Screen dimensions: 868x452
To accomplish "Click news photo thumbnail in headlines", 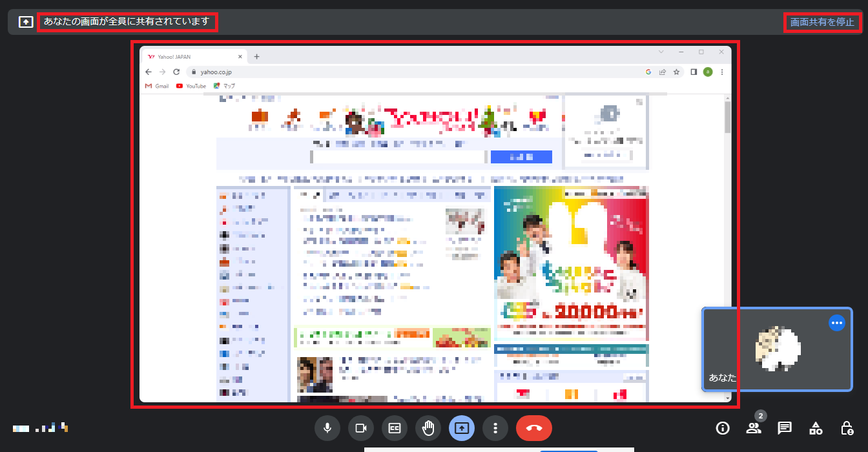I will [x=464, y=221].
